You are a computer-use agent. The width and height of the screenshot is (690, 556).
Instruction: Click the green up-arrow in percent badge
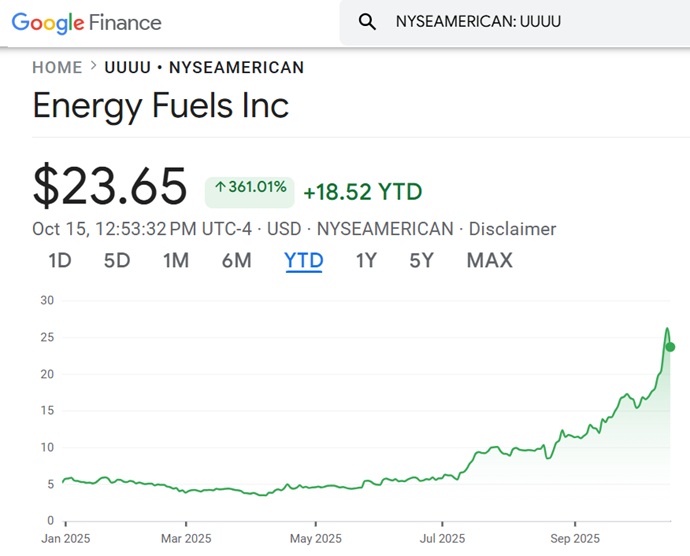pyautogui.click(x=219, y=187)
